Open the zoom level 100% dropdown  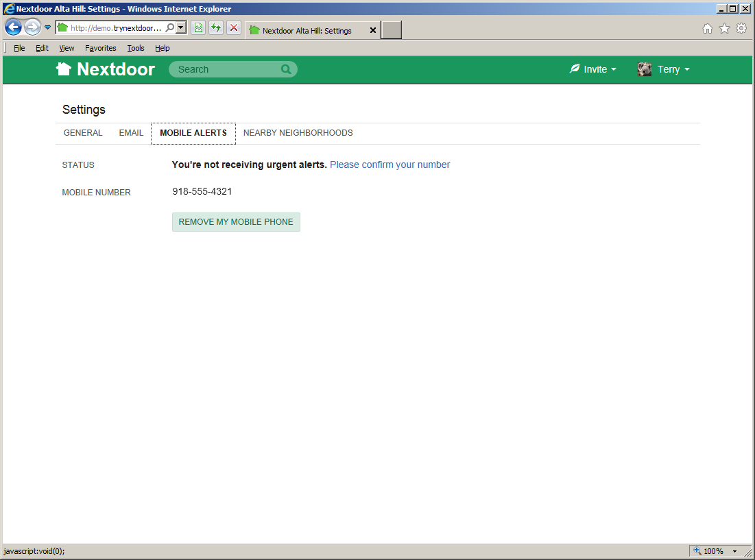[734, 551]
